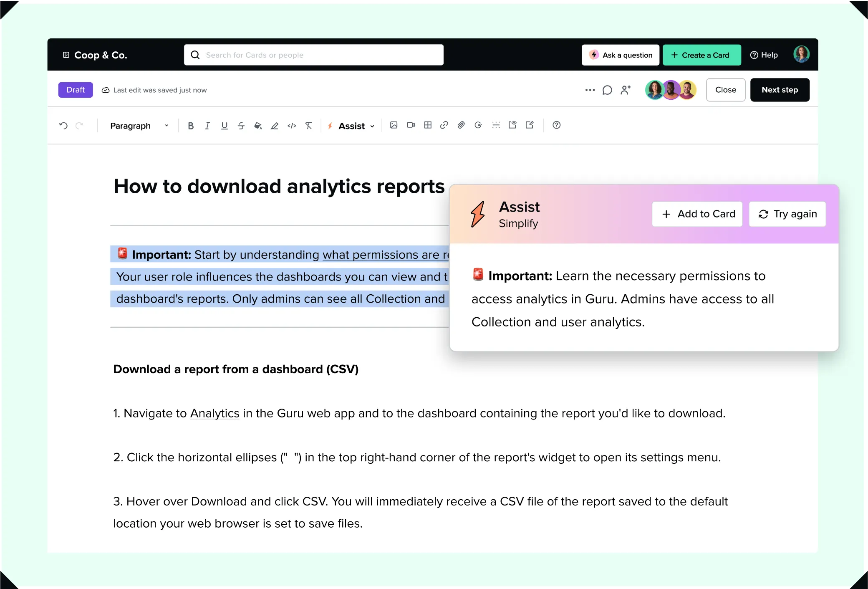Screen dimensions: 868x589
Task: Insert a video
Action: click(411, 125)
